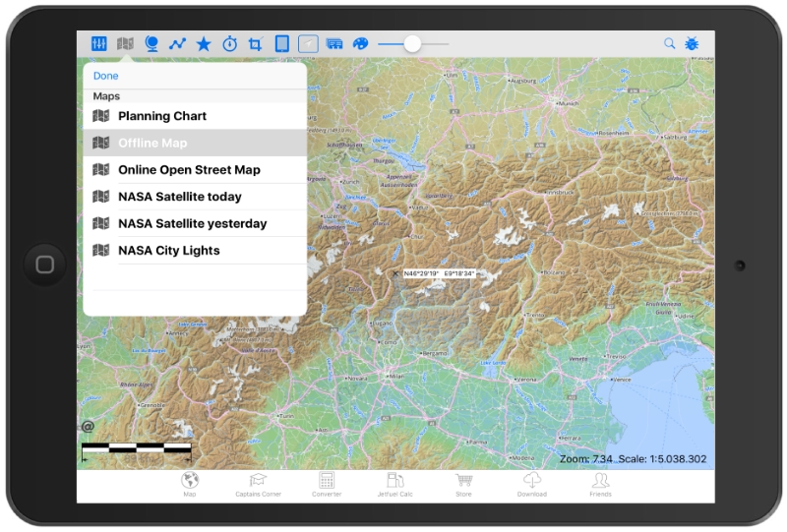Screen dimensions: 787x532
Task: Choose NASA City Lights
Action: (x=195, y=251)
